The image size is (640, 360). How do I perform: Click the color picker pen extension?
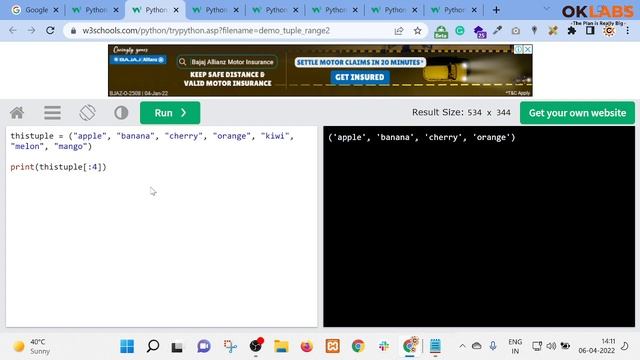pos(497,31)
